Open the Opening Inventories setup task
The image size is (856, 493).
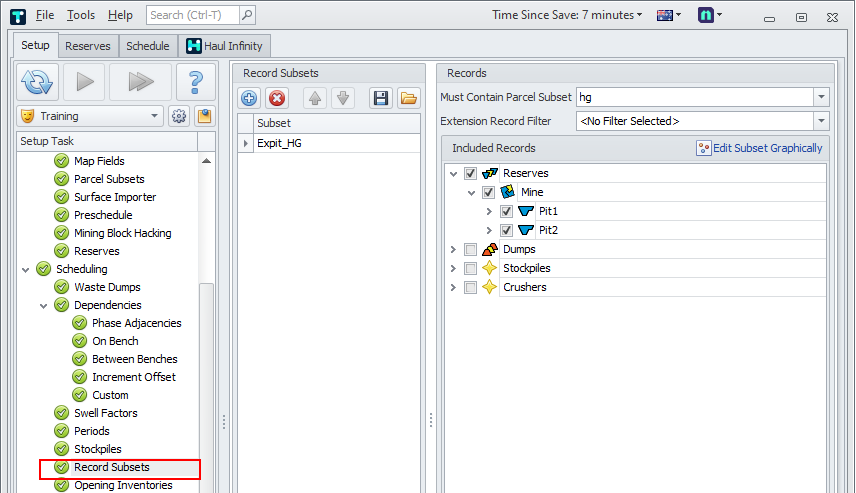click(123, 485)
